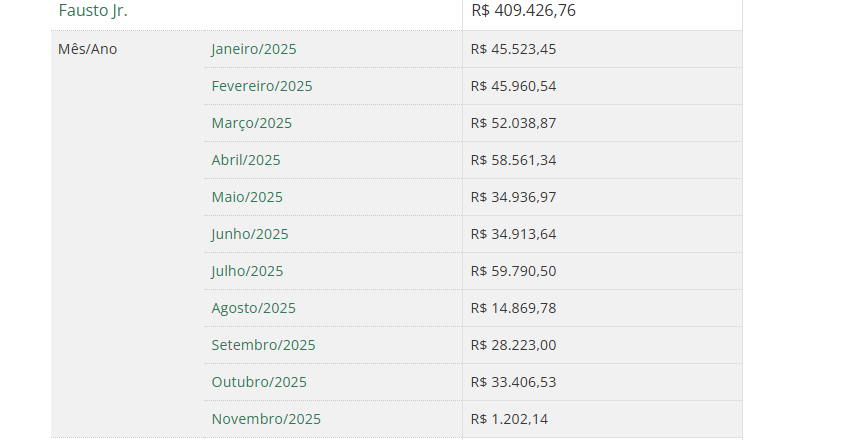Image resolution: width=850 pixels, height=440 pixels.
Task: Click on the Maio/2025 link
Action: [x=247, y=197]
